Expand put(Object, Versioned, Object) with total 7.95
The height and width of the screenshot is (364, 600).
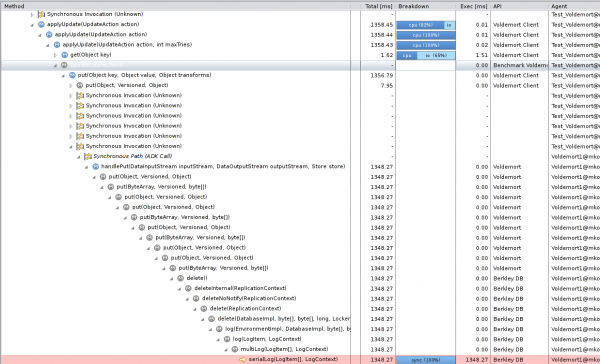(x=71, y=85)
